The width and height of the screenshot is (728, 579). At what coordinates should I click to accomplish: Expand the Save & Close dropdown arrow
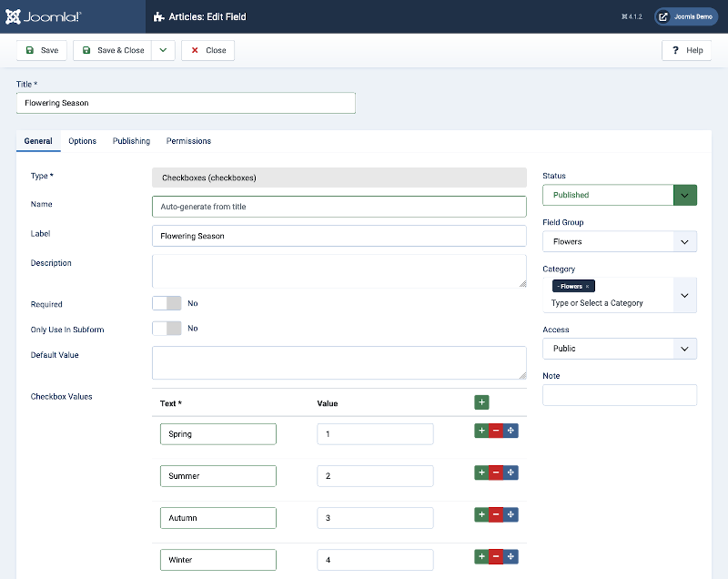[163, 50]
